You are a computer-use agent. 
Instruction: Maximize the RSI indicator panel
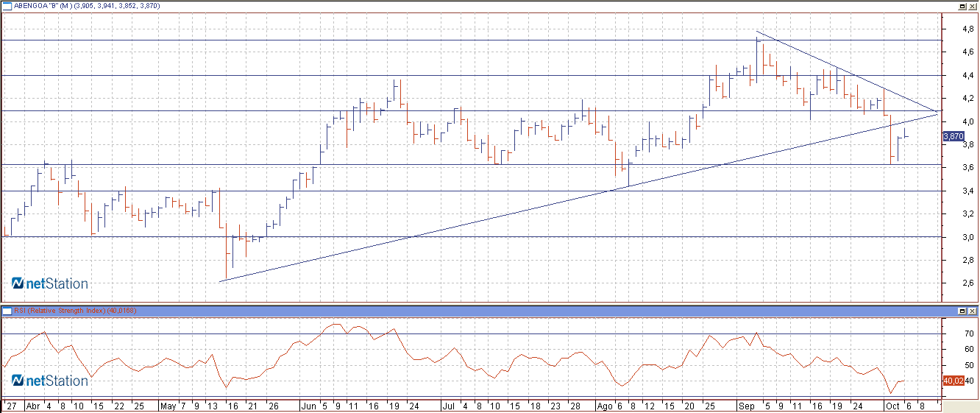(962, 311)
